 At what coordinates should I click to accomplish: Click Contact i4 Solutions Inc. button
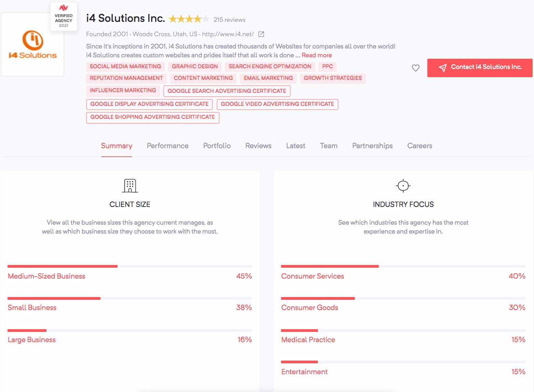480,68
